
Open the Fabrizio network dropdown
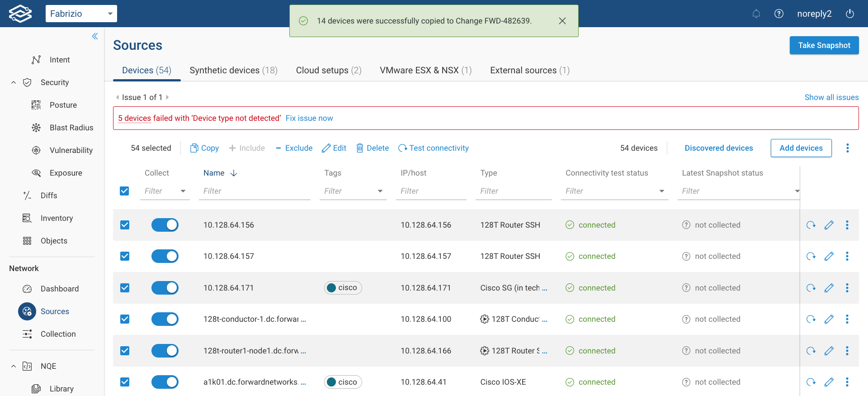coord(81,14)
